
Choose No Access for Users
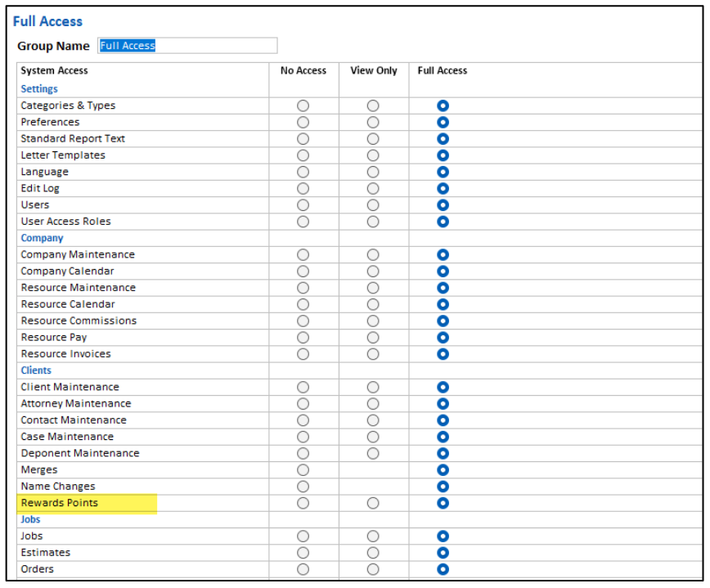(x=303, y=205)
